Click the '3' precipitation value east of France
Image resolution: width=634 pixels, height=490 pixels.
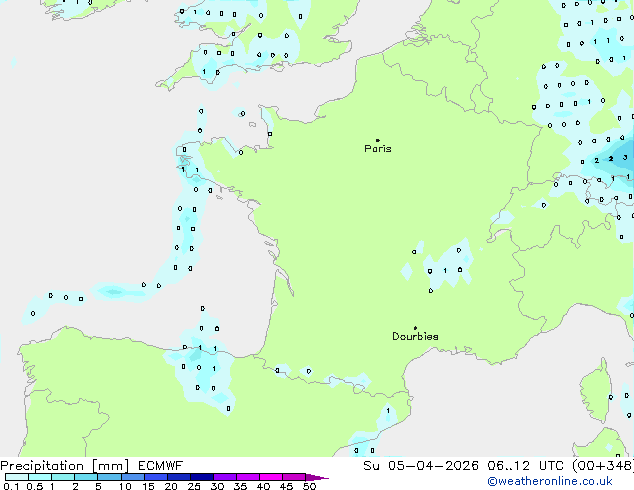tap(625, 157)
